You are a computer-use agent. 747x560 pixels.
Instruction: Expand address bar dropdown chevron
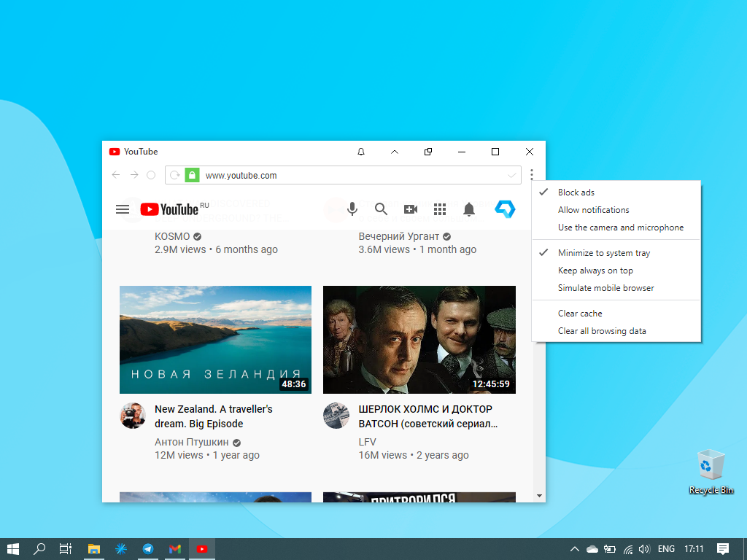pyautogui.click(x=511, y=175)
